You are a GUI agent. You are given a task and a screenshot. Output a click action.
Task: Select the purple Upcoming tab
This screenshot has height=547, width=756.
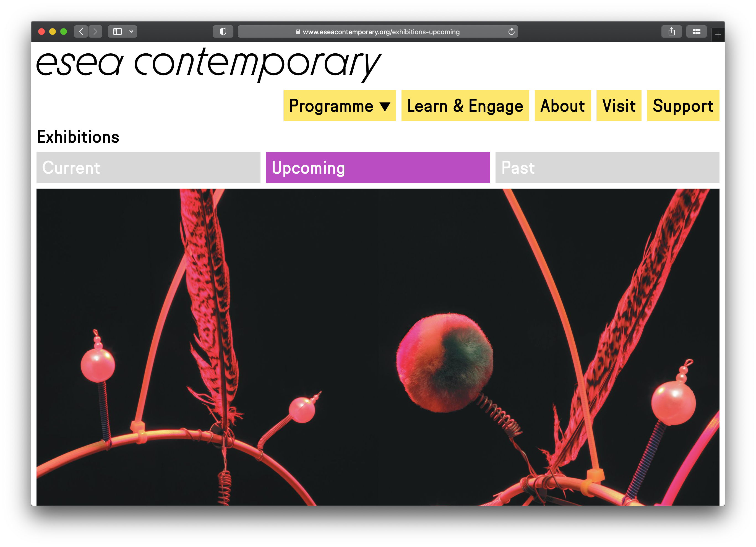click(378, 168)
